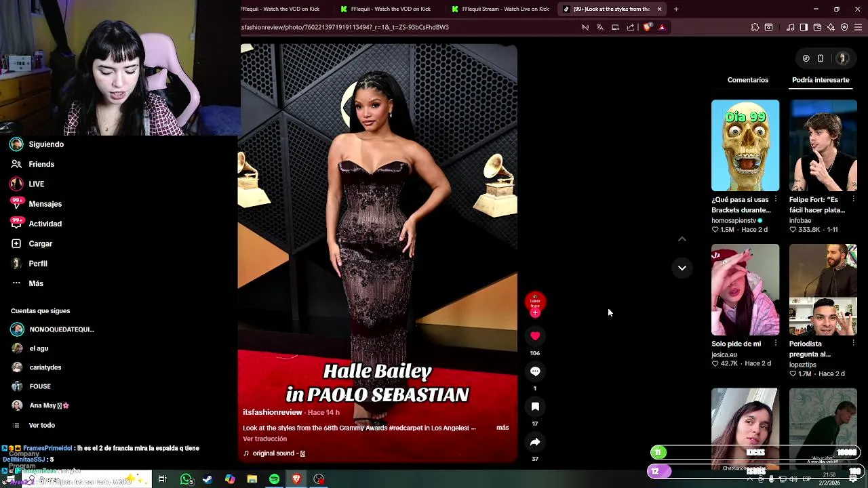Viewport: 868px width, 488px height.
Task: Open 'original sound' music link
Action: pos(274,453)
